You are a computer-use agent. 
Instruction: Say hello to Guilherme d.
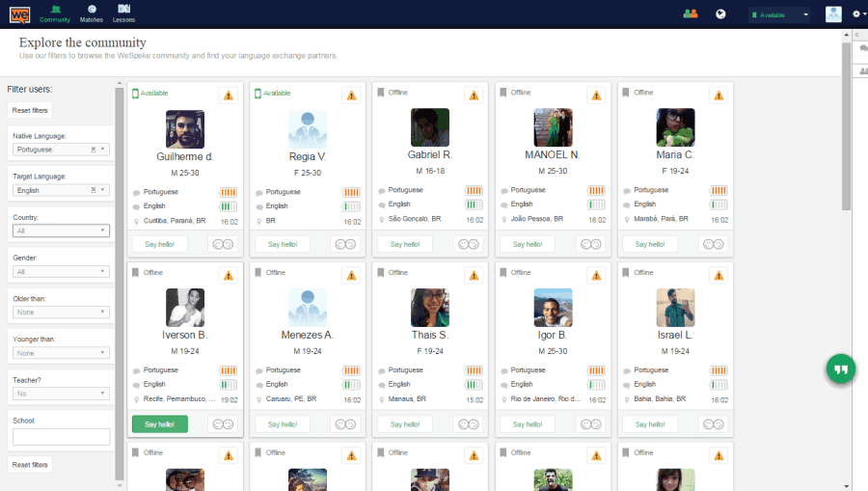coord(159,244)
